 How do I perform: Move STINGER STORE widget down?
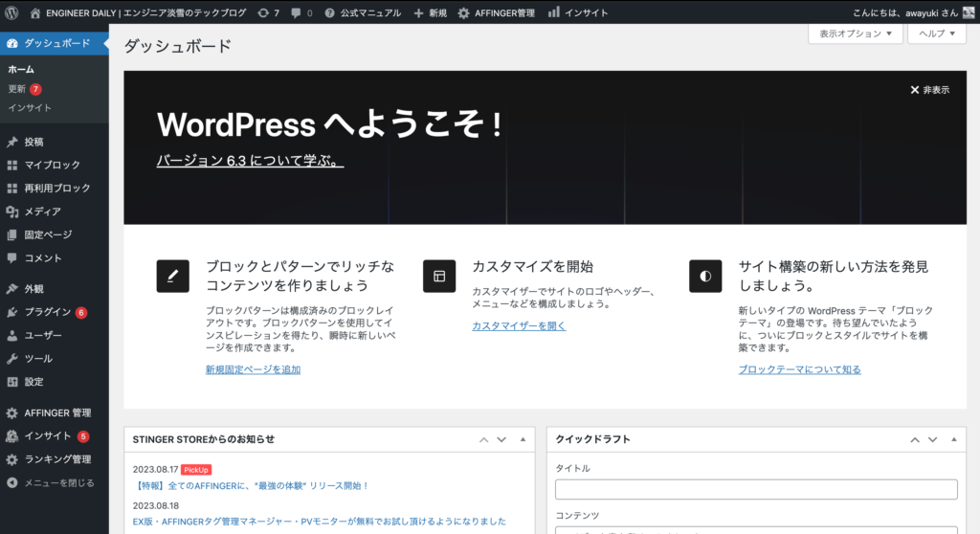[501, 439]
